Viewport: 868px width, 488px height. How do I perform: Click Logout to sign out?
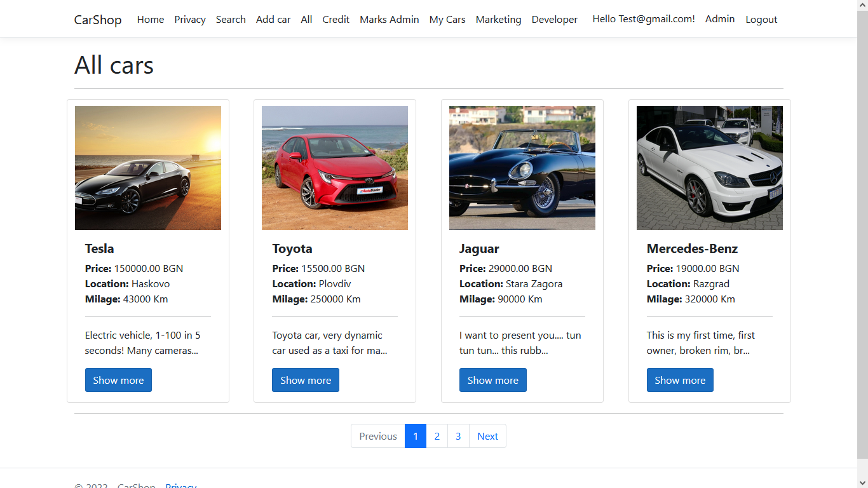[761, 19]
